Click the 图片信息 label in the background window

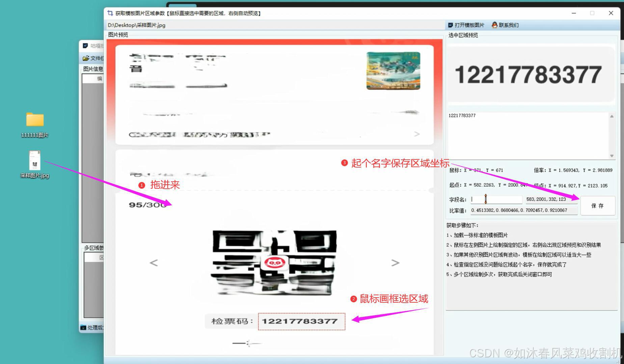point(93,69)
